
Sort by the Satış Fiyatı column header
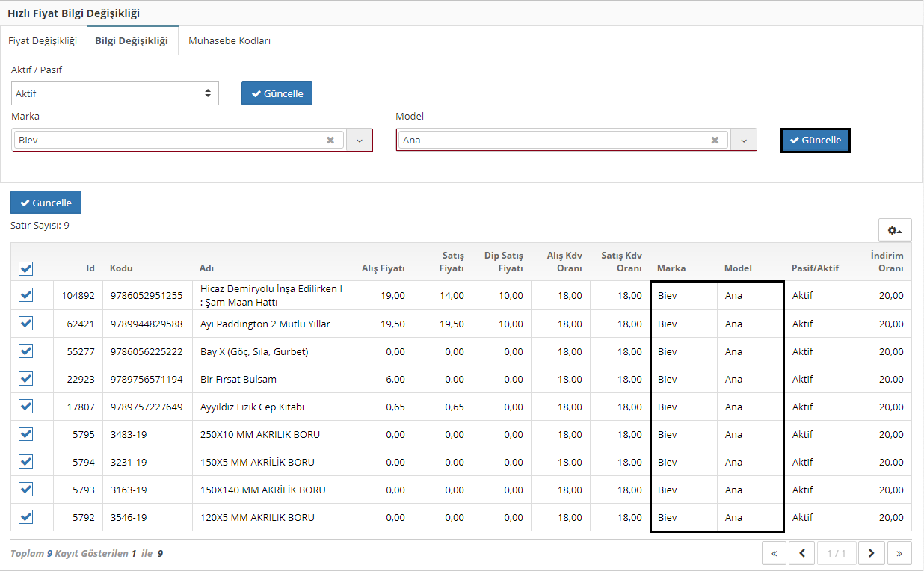454,262
